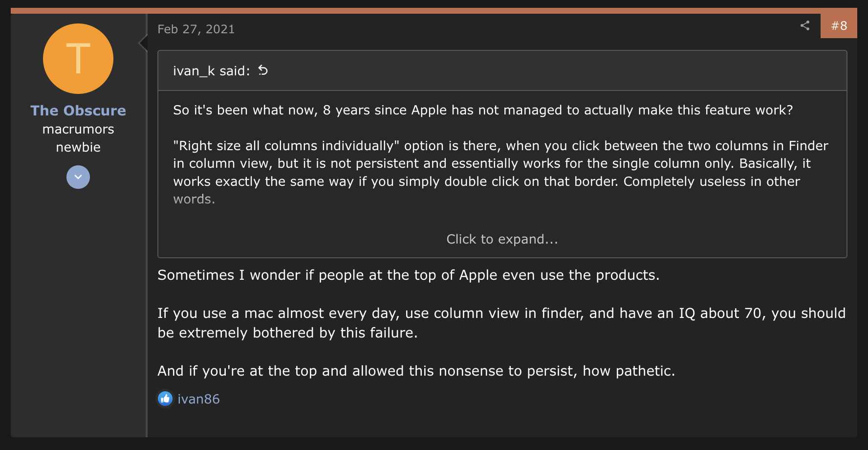
Task: Open the "Feb 27, 2021" post permalink
Action: point(196,29)
